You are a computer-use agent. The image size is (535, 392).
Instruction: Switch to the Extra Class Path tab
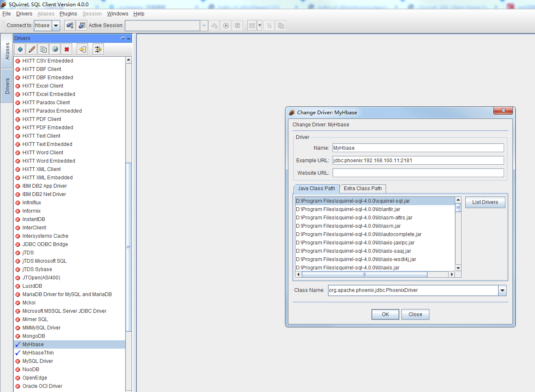[x=363, y=188]
